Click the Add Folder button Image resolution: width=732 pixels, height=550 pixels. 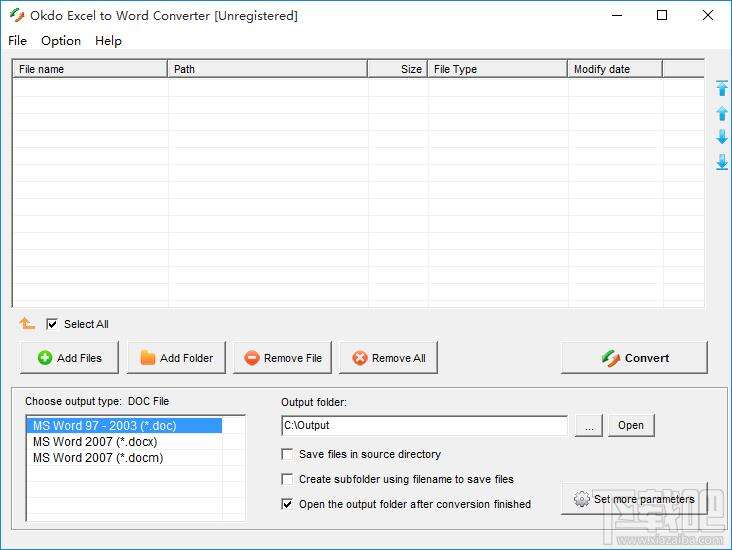(x=176, y=358)
